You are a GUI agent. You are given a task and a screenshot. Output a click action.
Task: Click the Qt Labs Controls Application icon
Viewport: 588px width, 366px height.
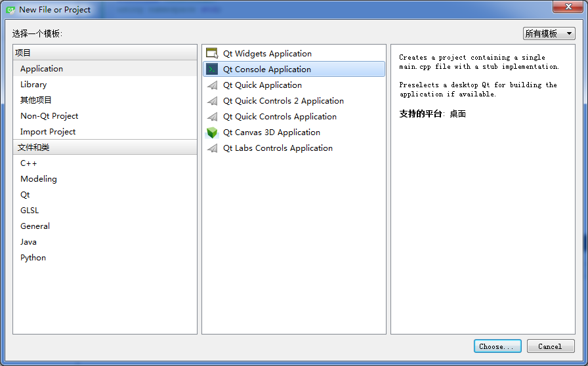click(212, 148)
